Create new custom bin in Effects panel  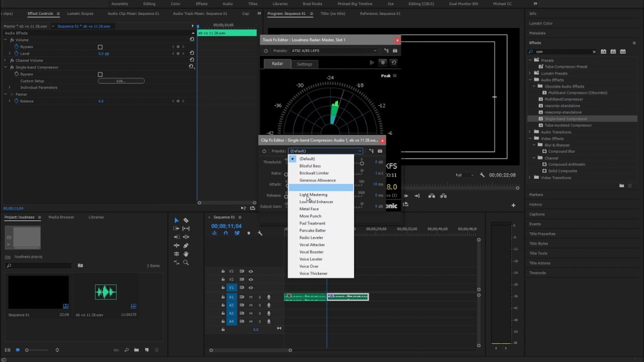[x=622, y=186]
